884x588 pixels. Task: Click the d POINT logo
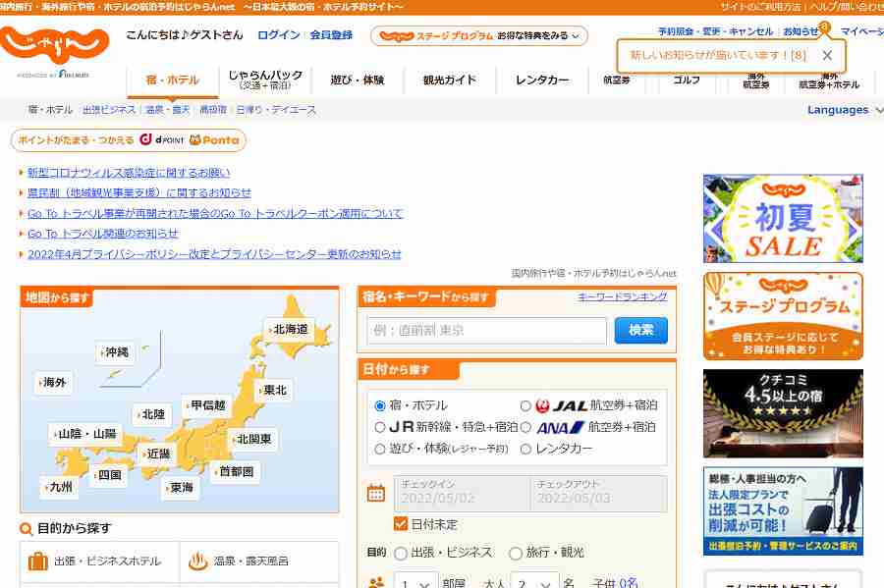tap(162, 139)
